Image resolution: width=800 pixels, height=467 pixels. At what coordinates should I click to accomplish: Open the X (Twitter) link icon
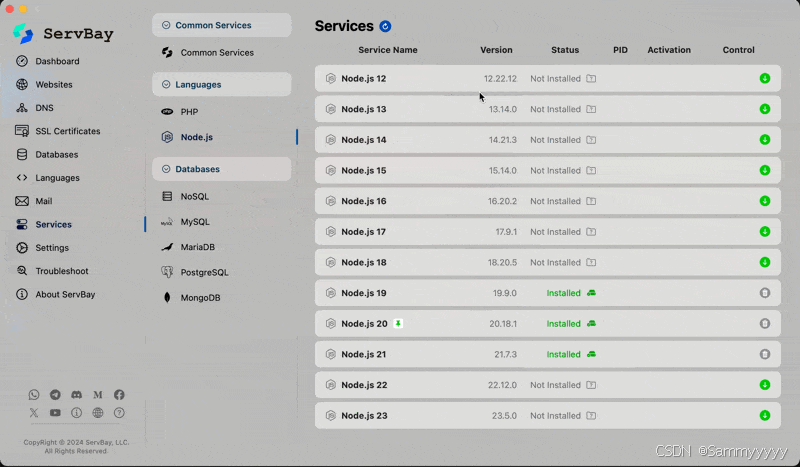pyautogui.click(x=34, y=412)
